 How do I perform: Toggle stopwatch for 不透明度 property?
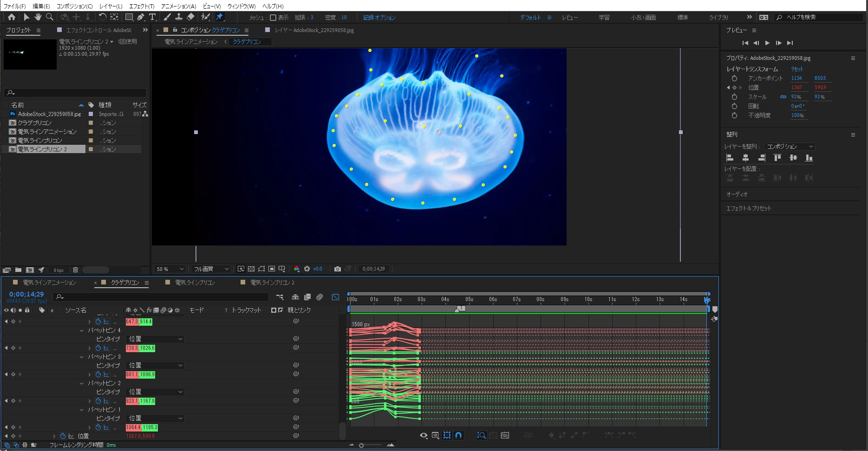(x=734, y=116)
